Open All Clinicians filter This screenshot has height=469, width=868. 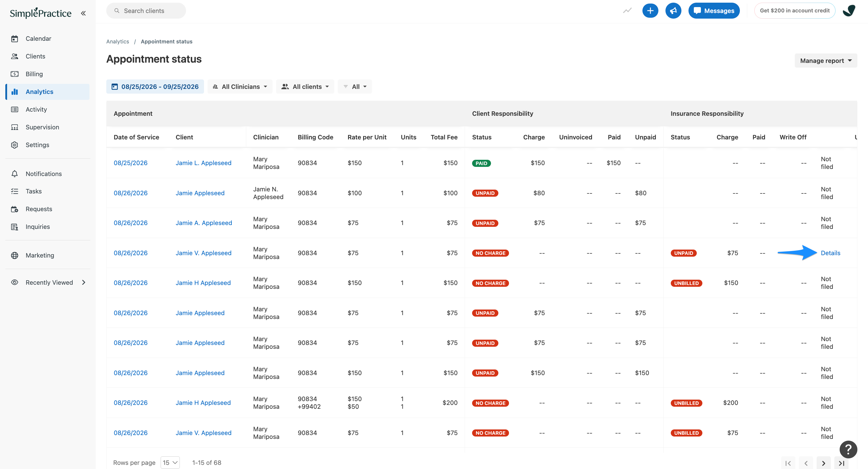point(240,87)
